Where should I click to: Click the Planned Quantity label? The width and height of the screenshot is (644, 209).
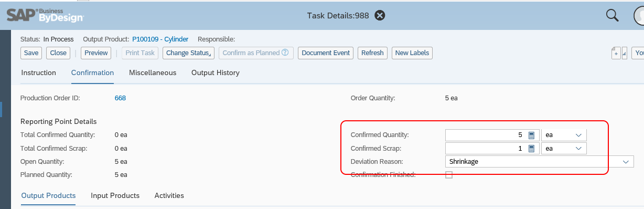tap(46, 174)
